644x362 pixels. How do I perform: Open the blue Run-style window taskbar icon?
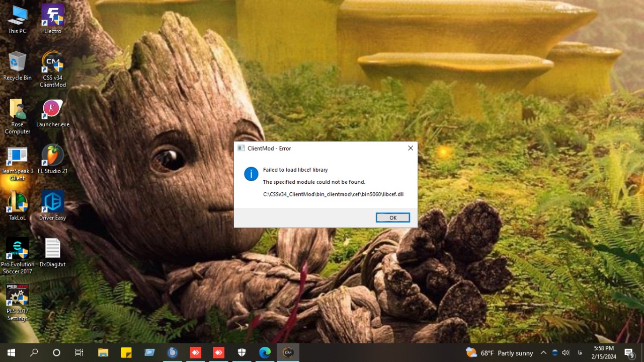coord(149,352)
